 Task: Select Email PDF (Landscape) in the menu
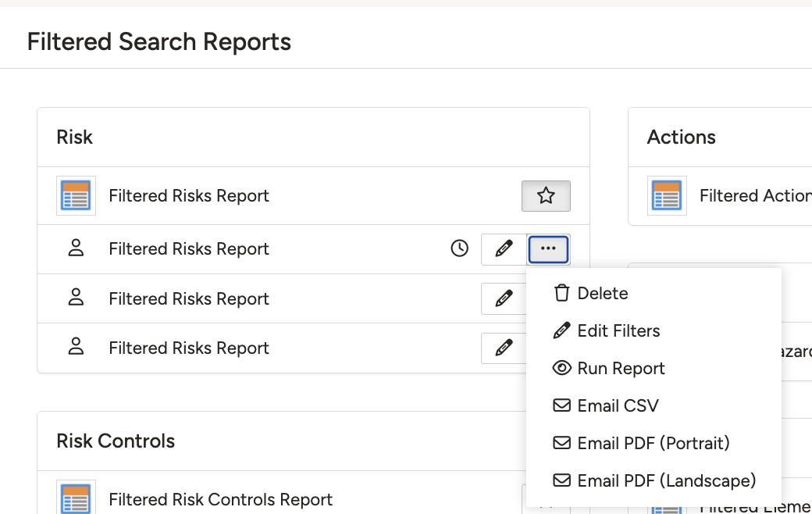coord(654,481)
